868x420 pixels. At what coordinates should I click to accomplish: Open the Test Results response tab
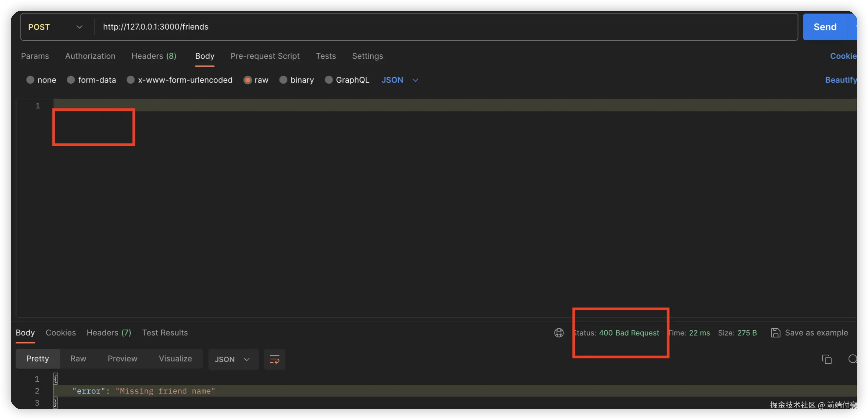coord(165,333)
